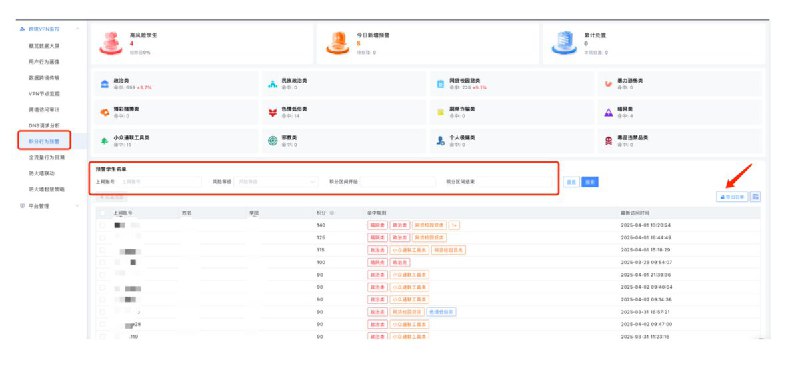Click the 积分区间开始 input field
This screenshot has height=378, width=800.
(x=398, y=182)
